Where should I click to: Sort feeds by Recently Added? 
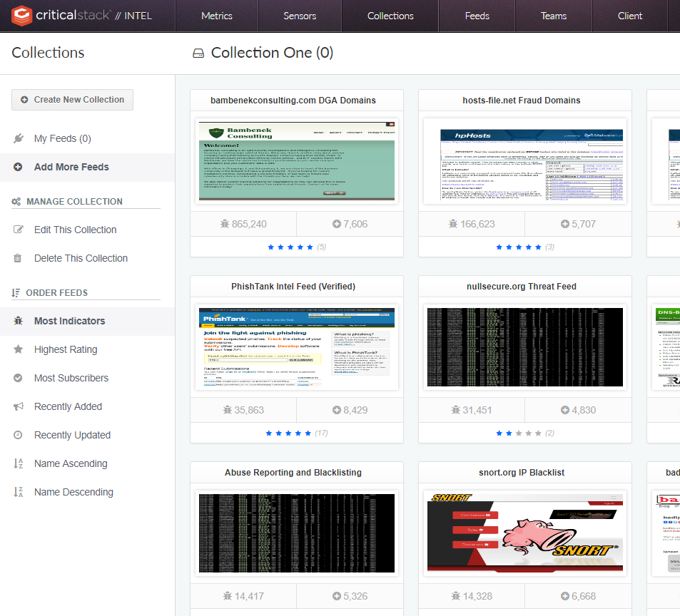coord(68,407)
